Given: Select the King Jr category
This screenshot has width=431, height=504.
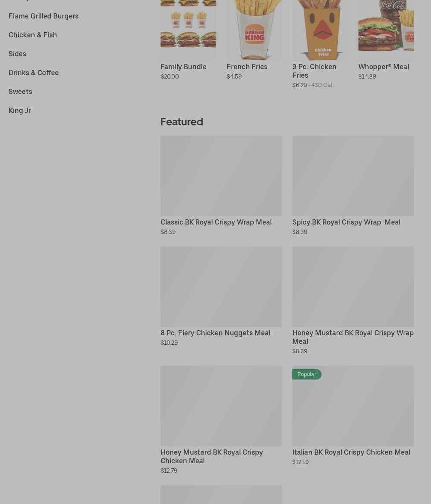Looking at the screenshot, I should [x=20, y=111].
